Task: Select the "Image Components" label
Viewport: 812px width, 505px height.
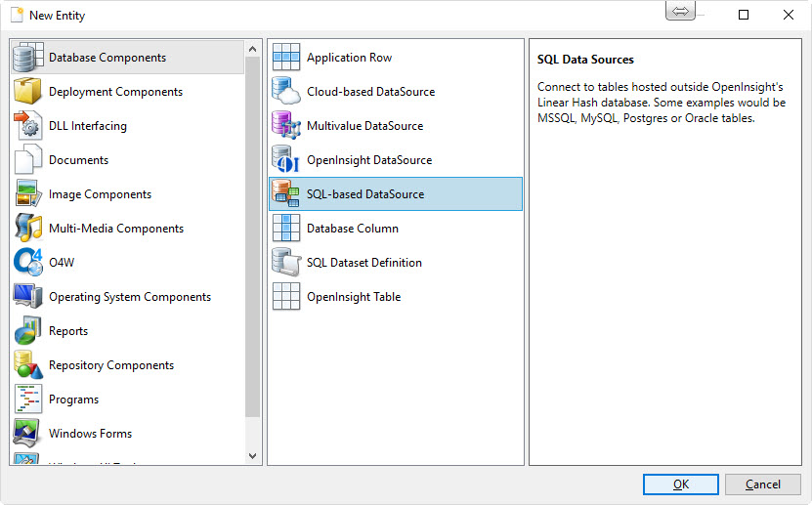Action: coord(100,194)
